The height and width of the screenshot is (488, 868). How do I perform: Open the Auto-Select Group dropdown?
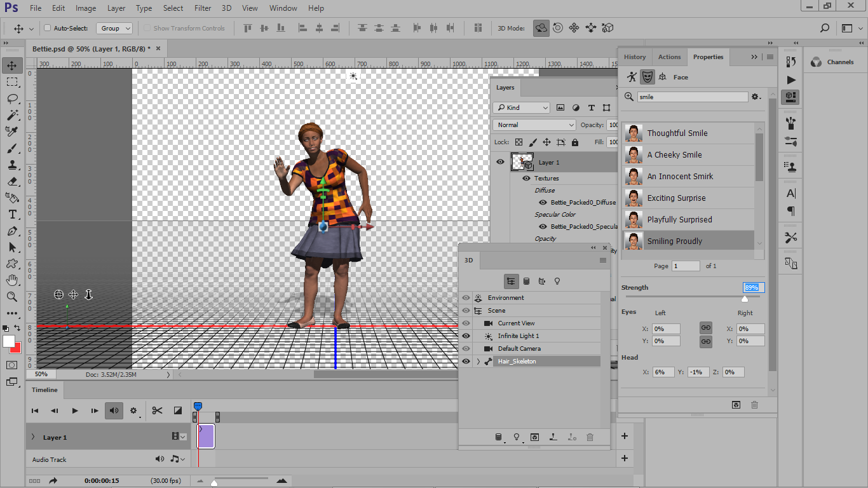114,28
